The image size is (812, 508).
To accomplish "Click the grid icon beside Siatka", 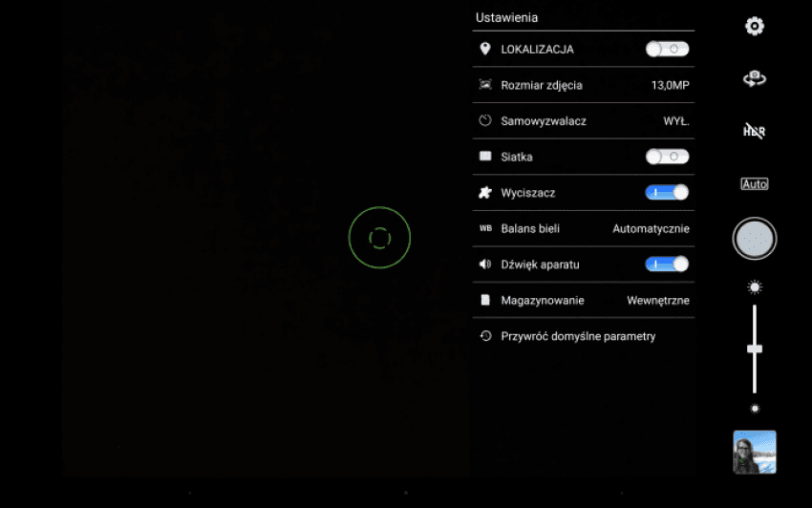I will coord(485,157).
